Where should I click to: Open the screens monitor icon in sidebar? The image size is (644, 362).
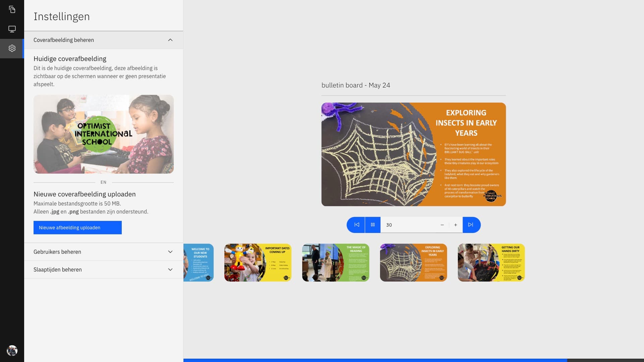pyautogui.click(x=12, y=29)
